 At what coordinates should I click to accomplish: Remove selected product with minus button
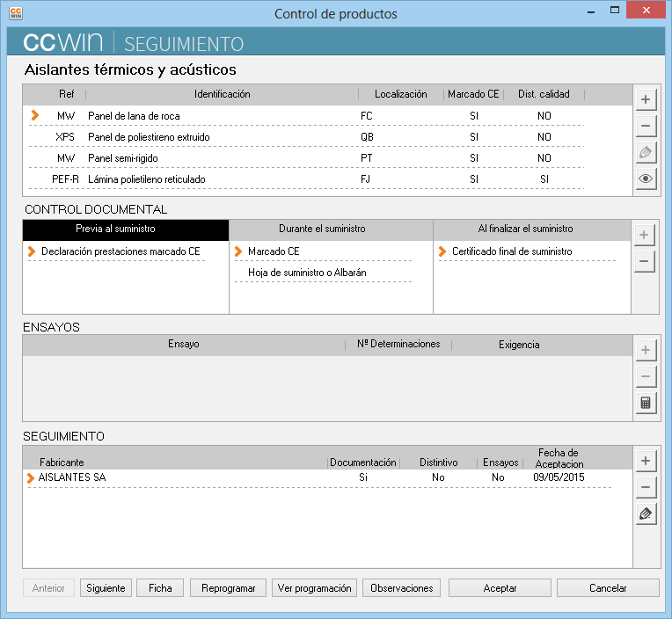click(x=646, y=126)
